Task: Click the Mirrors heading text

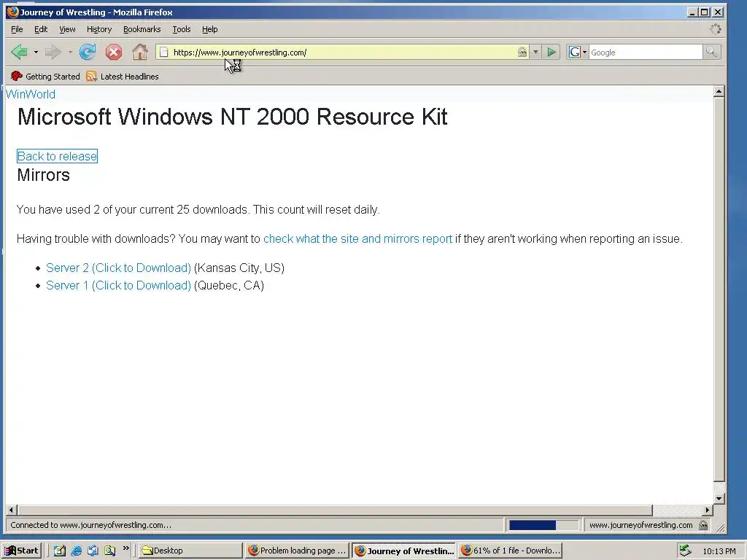Action: [x=43, y=175]
